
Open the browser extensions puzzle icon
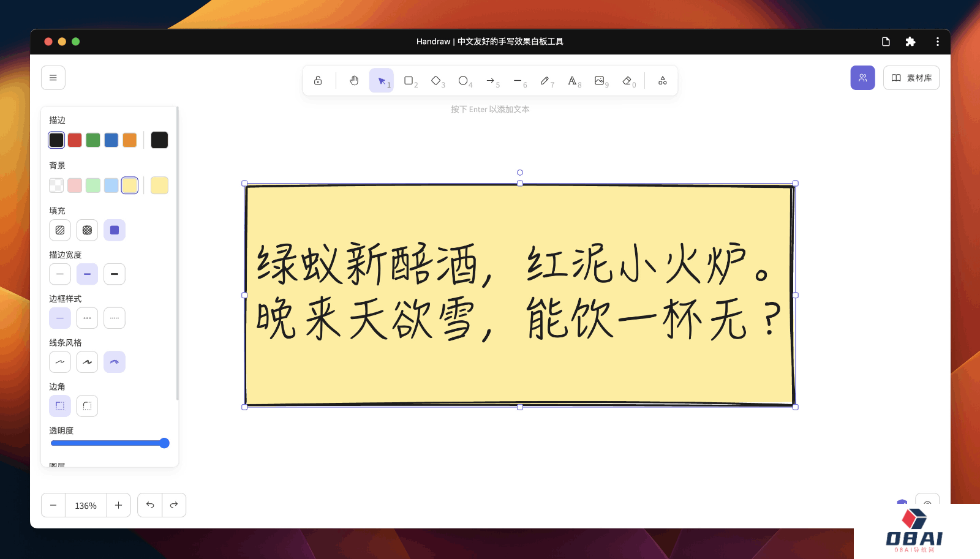tap(910, 42)
